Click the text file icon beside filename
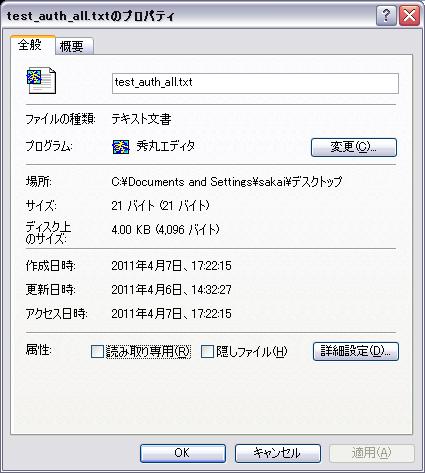 click(41, 80)
